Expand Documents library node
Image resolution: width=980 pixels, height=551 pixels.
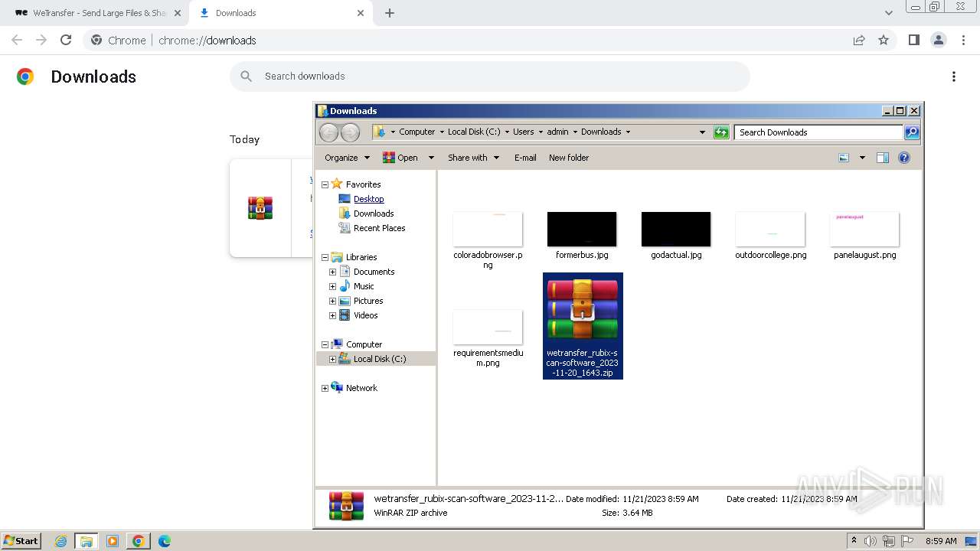pyautogui.click(x=332, y=272)
